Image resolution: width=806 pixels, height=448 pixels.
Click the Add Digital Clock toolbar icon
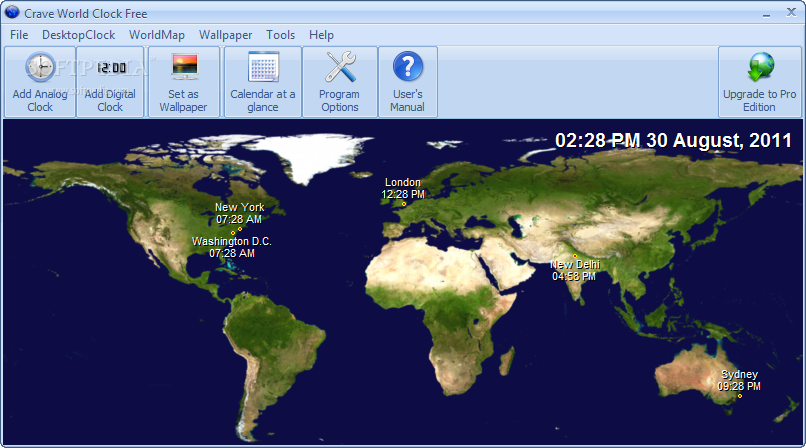pos(111,67)
